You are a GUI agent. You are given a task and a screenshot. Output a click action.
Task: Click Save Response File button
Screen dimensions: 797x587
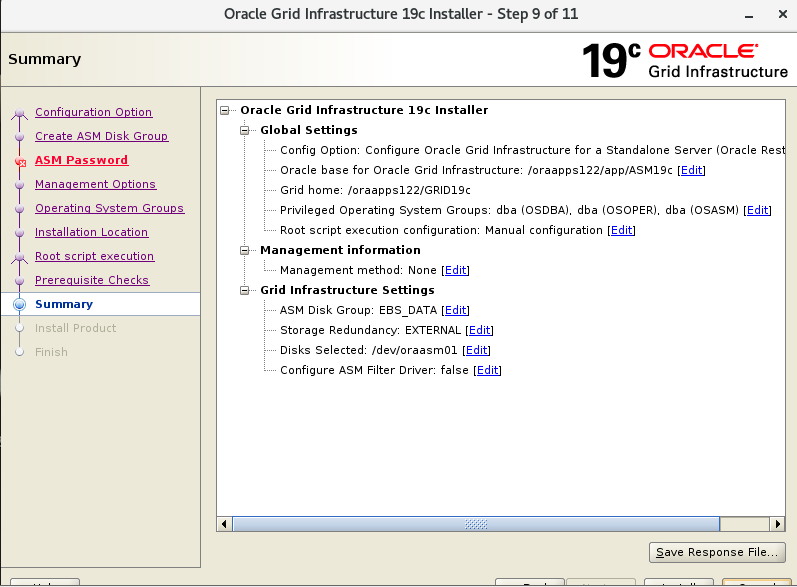pos(717,552)
